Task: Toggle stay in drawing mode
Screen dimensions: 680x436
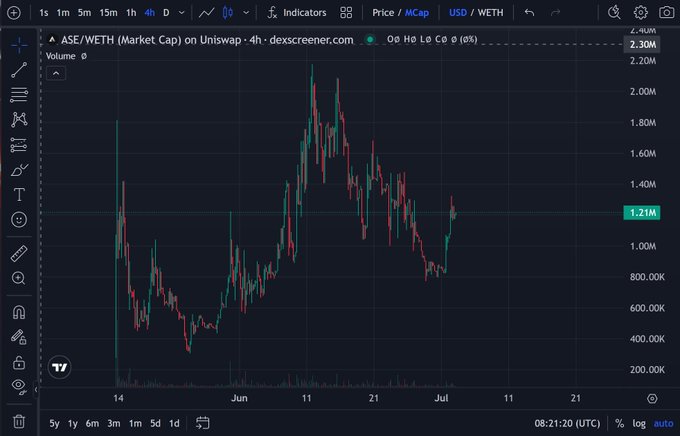Action: [x=19, y=337]
